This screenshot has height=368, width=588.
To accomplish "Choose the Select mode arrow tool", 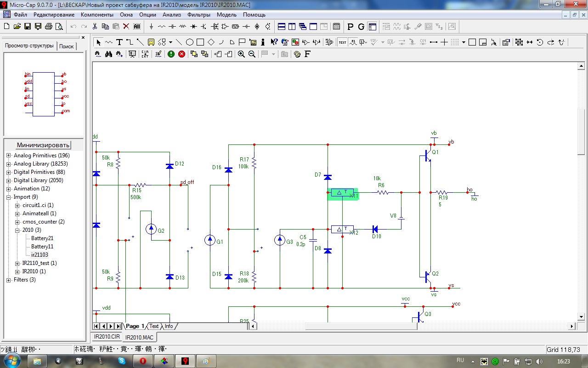I will coord(98,42).
